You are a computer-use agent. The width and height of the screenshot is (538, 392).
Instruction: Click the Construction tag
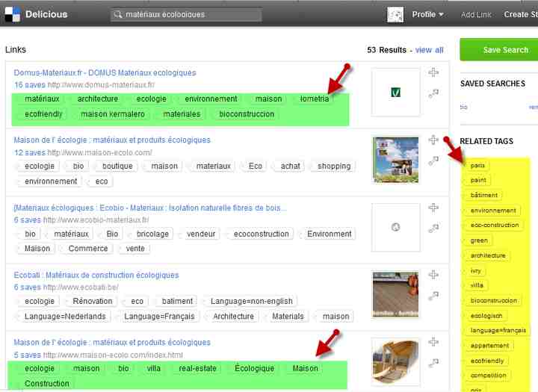[46, 384]
